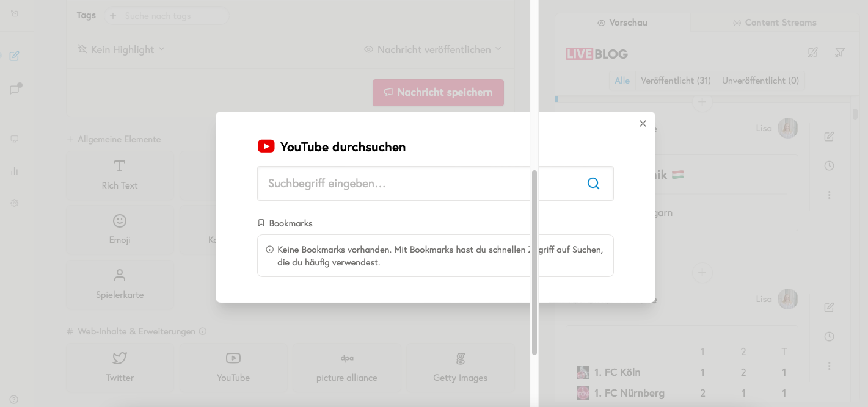868x407 pixels.
Task: Click the 'Suche nach tags' field
Action: [166, 16]
